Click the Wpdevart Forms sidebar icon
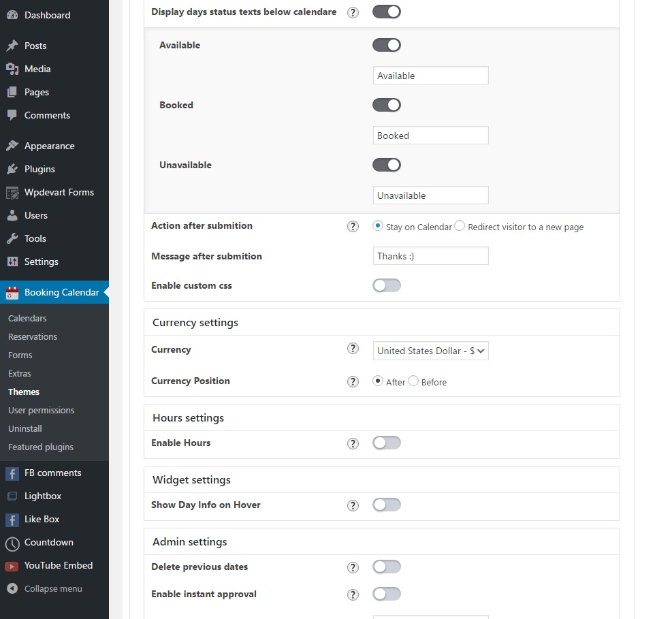Viewport: 672px width, 619px height. (x=12, y=193)
